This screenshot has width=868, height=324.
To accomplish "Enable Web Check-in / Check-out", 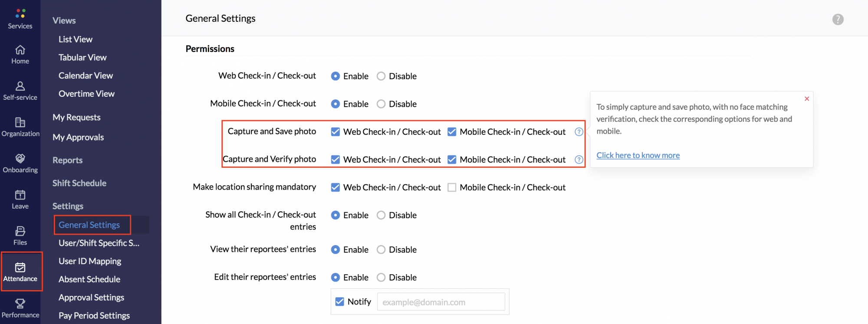I will click(335, 76).
